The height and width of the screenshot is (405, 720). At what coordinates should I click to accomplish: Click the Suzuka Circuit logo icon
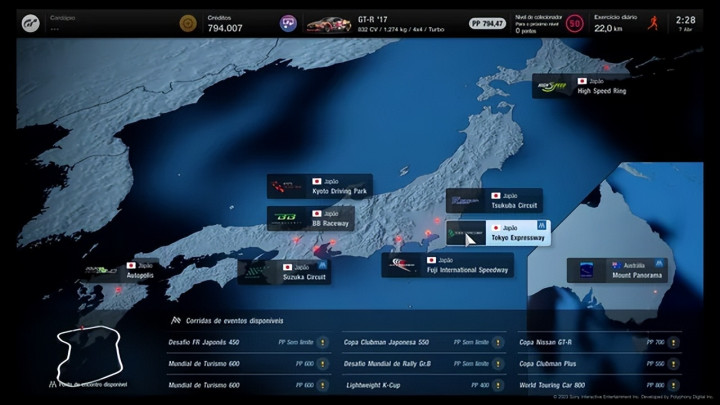click(256, 272)
